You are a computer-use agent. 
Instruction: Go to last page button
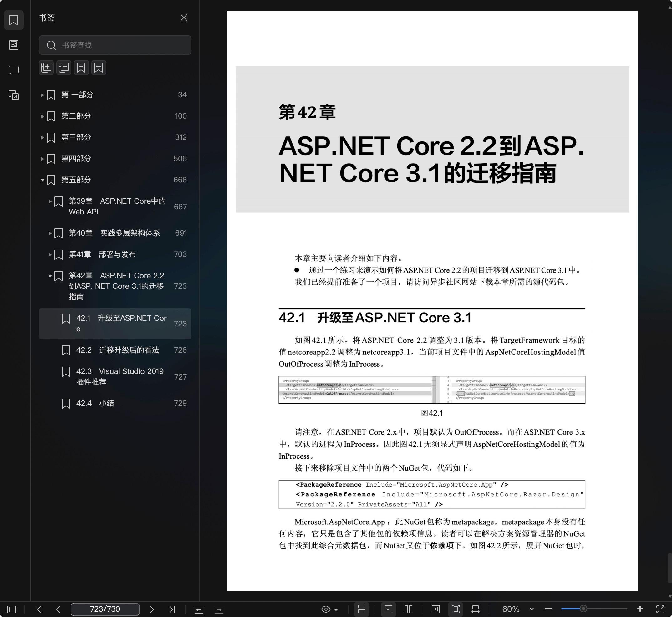pyautogui.click(x=172, y=609)
